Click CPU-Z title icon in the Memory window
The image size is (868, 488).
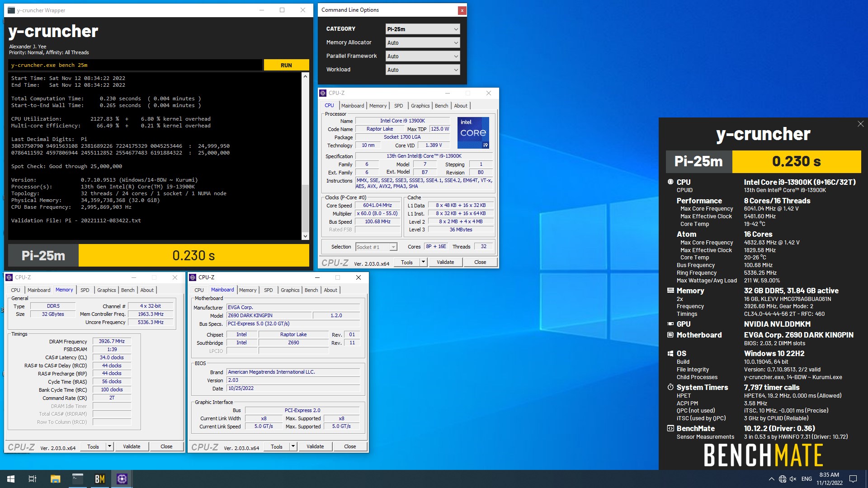click(x=9, y=277)
